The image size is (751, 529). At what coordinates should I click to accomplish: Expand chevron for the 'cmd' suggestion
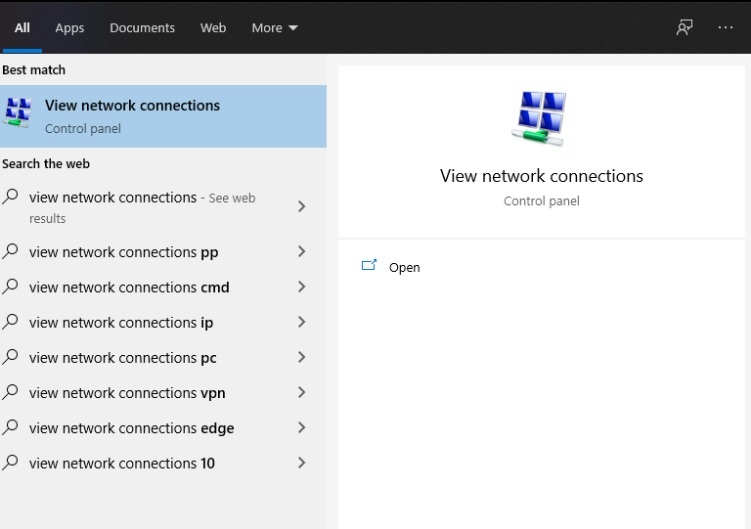pos(301,287)
